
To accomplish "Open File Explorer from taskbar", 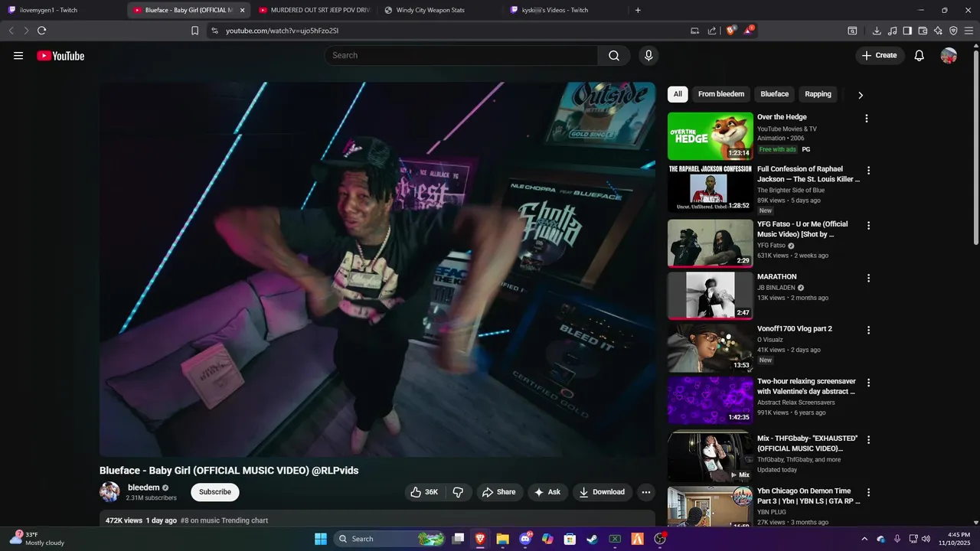I will click(x=502, y=539).
